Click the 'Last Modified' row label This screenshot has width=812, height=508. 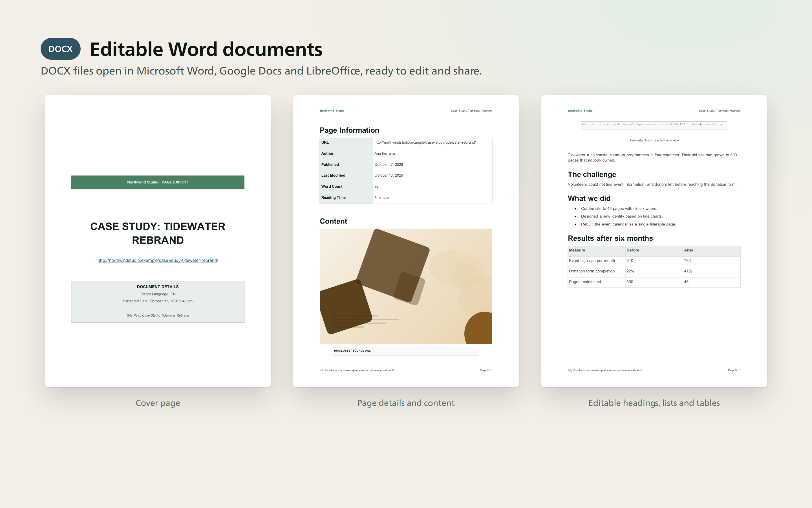pos(333,175)
